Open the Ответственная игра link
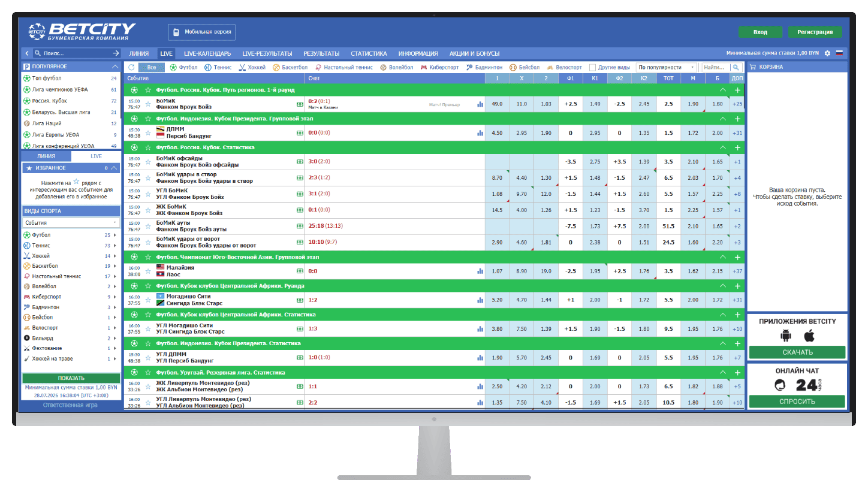Viewport: 868px width, 492px height. 71,405
